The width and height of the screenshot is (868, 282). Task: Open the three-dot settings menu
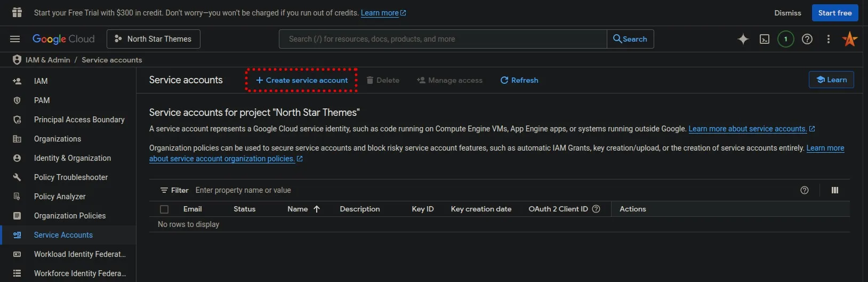(829, 39)
